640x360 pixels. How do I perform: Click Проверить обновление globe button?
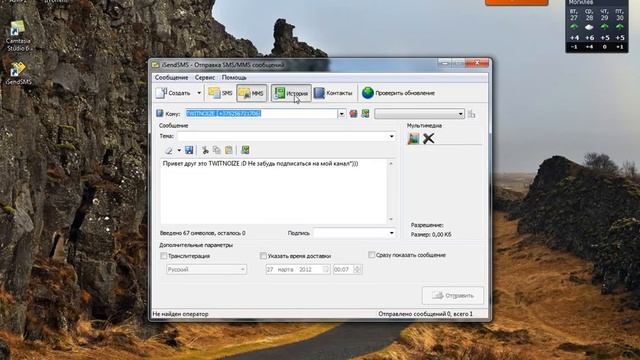(x=398, y=93)
